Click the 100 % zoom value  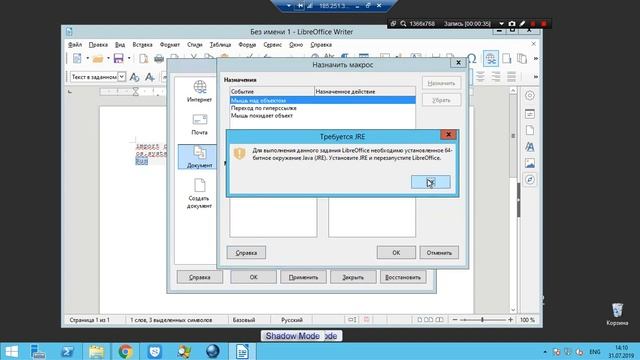pyautogui.click(x=527, y=320)
